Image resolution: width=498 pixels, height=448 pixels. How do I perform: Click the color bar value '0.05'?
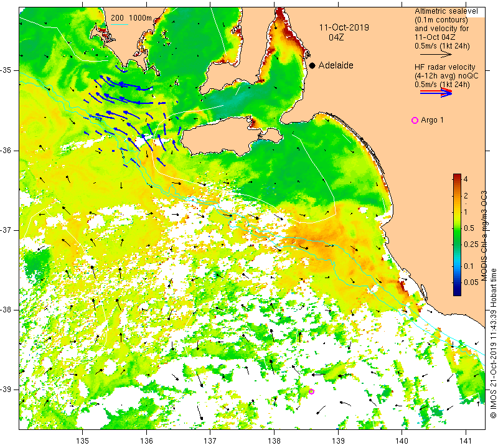click(x=471, y=282)
